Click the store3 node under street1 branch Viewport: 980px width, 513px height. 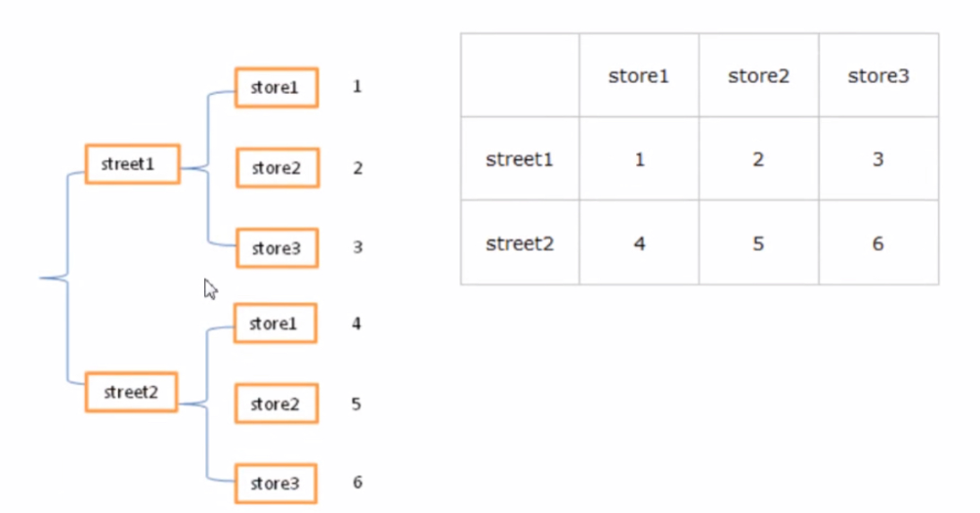[x=277, y=248]
